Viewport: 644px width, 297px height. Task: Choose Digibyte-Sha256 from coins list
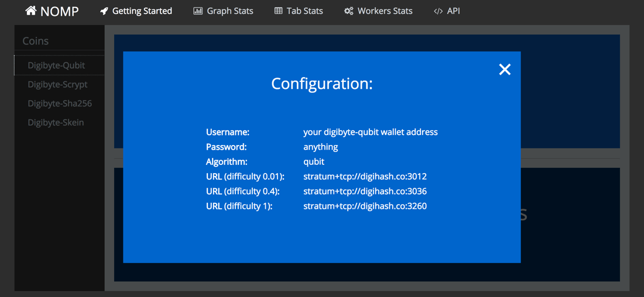(60, 103)
